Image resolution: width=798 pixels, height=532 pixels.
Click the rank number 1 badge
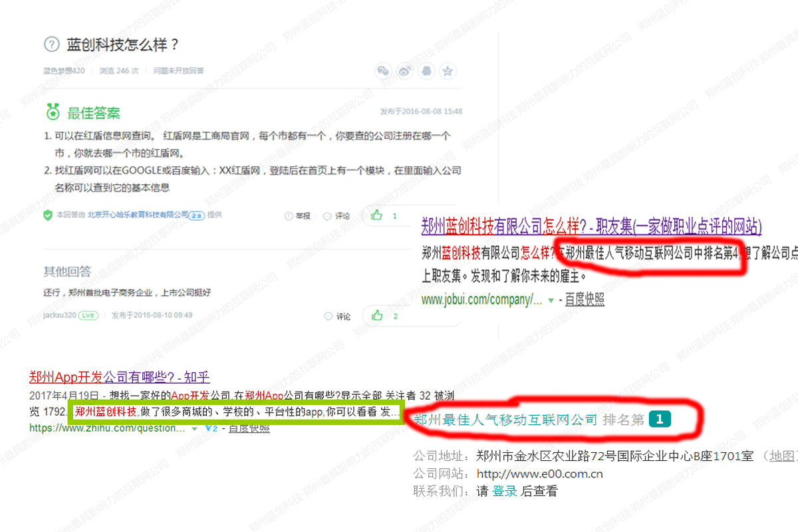660,419
